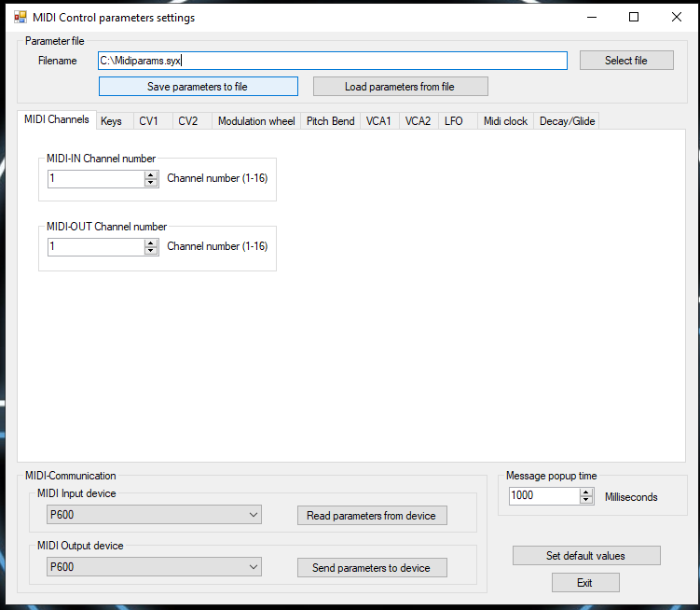Minimize the MIDI Control settings window
Screen dimensions: 700x610
click(592, 18)
